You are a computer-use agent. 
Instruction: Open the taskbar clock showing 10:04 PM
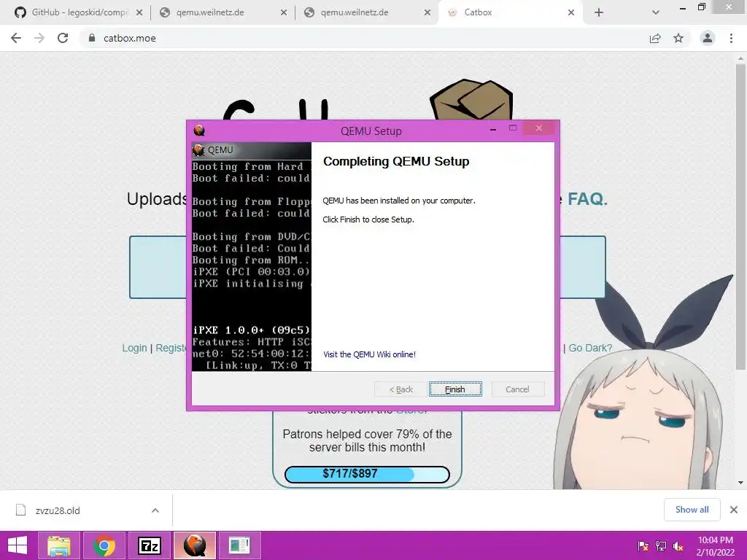(716, 546)
